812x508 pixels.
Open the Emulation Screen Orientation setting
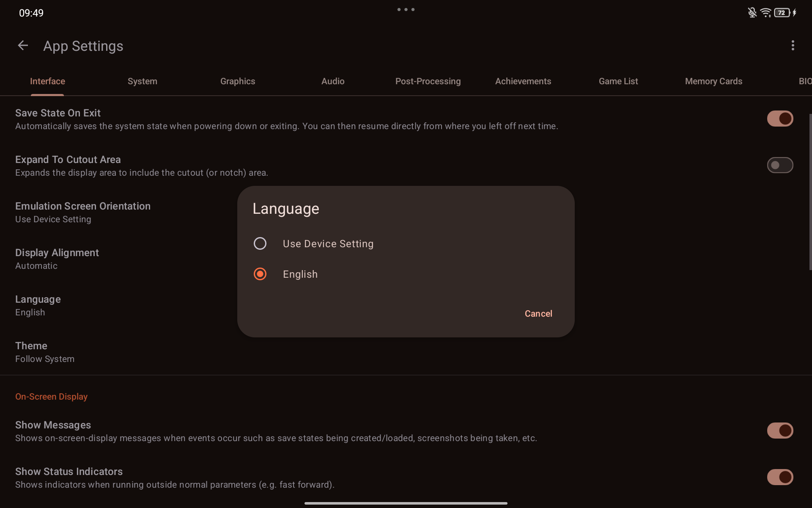tap(83, 212)
